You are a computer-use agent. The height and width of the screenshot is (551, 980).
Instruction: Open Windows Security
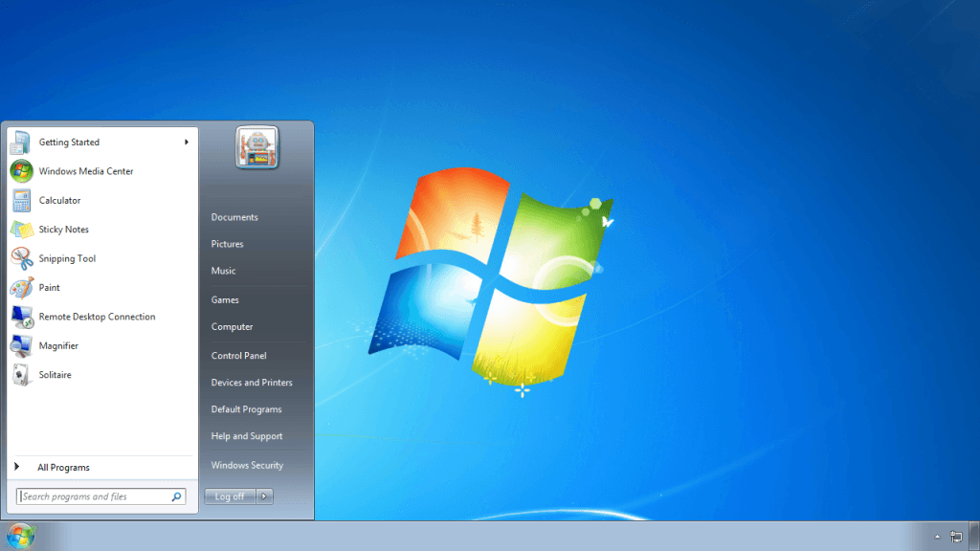pyautogui.click(x=247, y=466)
